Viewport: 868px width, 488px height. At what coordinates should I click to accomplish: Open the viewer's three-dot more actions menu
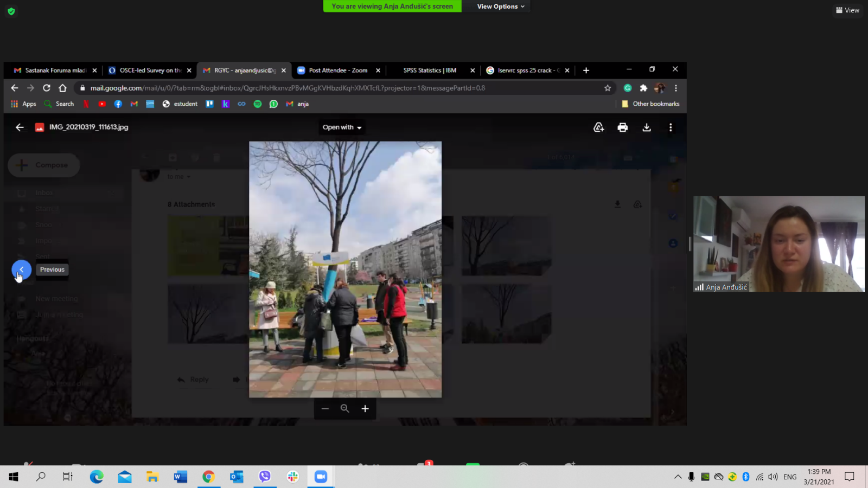coord(671,127)
